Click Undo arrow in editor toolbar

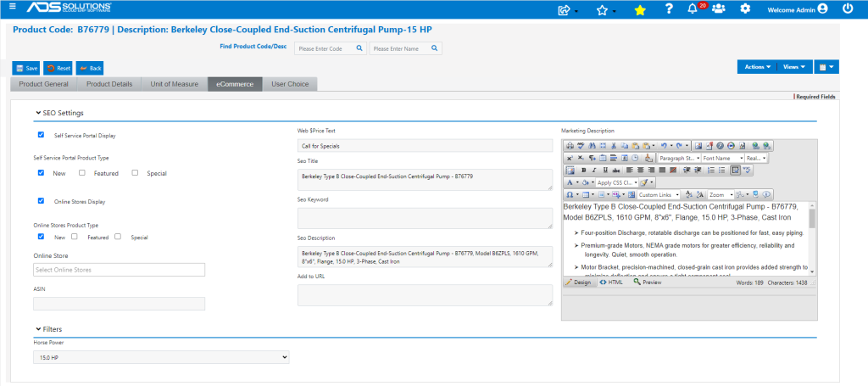coord(664,146)
